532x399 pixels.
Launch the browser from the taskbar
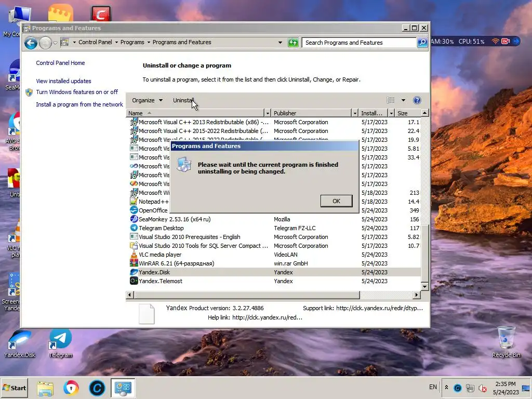point(71,388)
